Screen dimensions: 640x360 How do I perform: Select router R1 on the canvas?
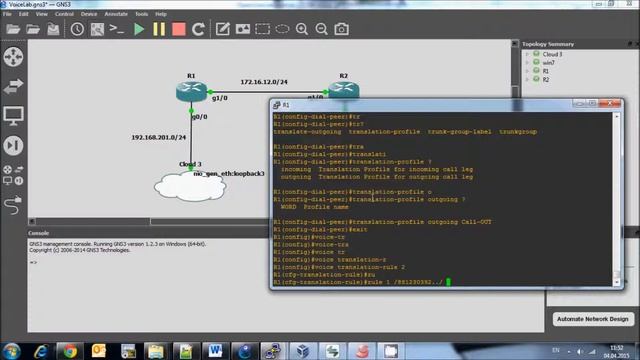coord(191,91)
